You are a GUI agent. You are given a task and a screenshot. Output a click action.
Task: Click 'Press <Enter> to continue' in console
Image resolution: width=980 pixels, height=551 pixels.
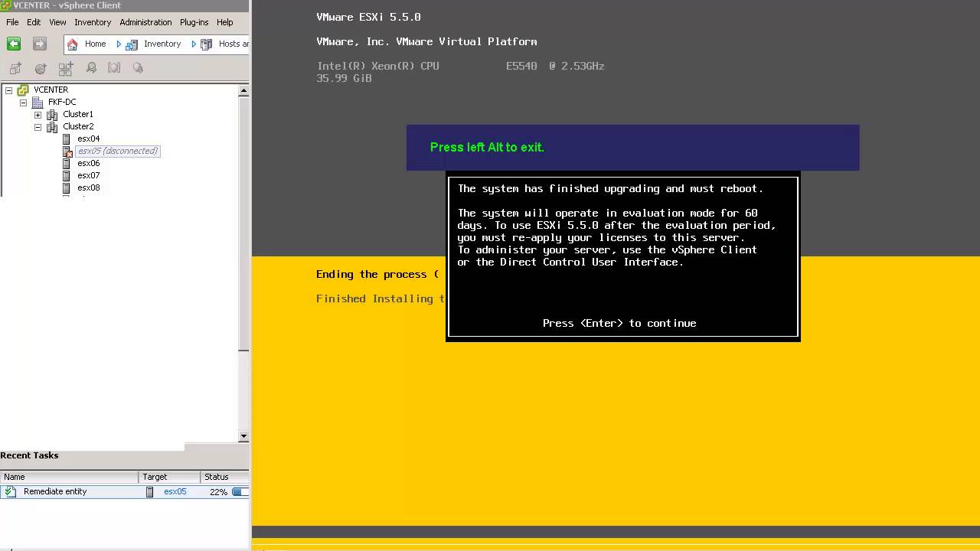click(619, 323)
